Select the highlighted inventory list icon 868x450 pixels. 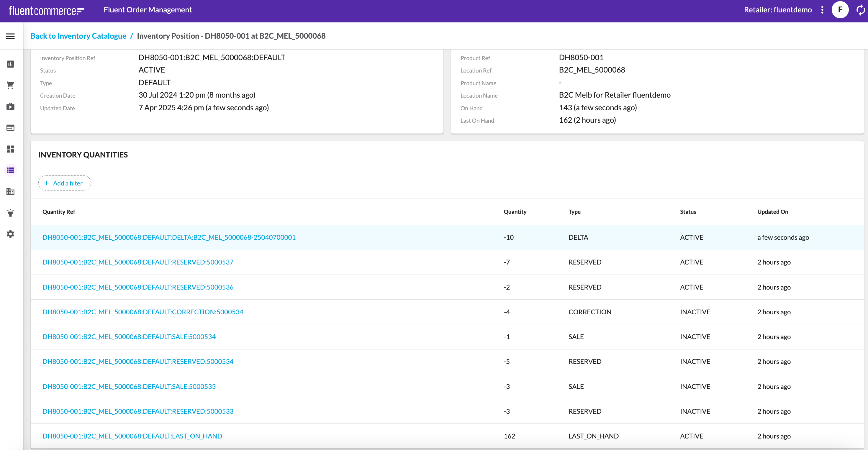(x=10, y=170)
